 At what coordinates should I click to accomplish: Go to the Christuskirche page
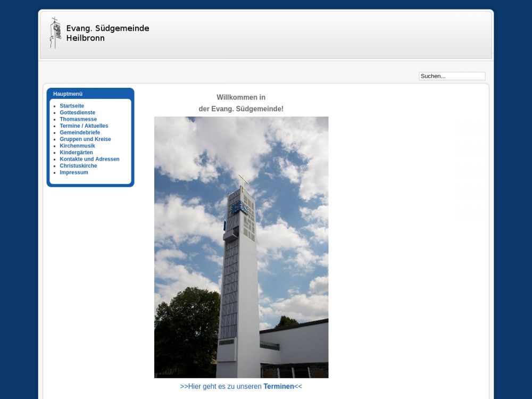click(x=78, y=166)
